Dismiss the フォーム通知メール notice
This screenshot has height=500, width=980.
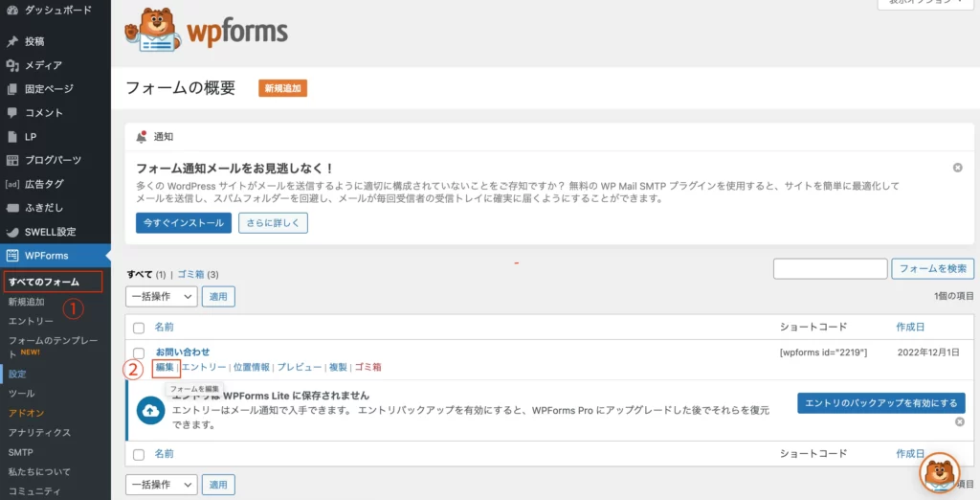click(957, 168)
